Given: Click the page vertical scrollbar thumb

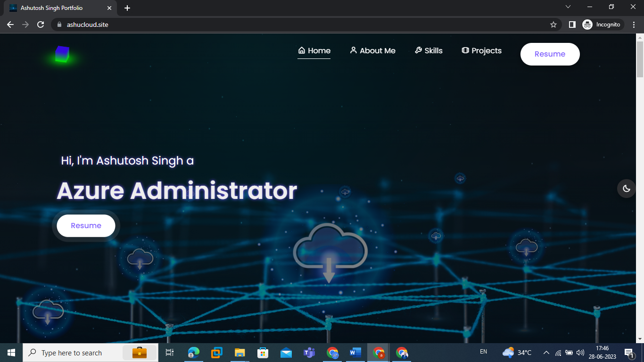Looking at the screenshot, I should (640, 59).
